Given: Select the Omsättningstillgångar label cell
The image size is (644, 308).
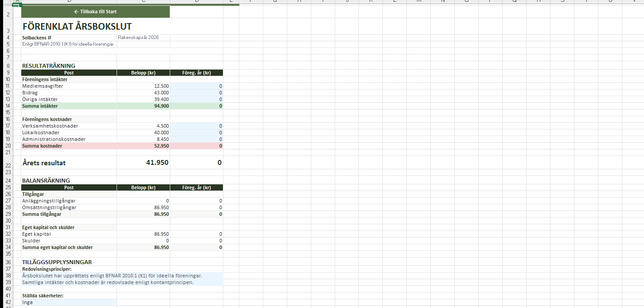Looking at the screenshot, I should click(x=69, y=207).
